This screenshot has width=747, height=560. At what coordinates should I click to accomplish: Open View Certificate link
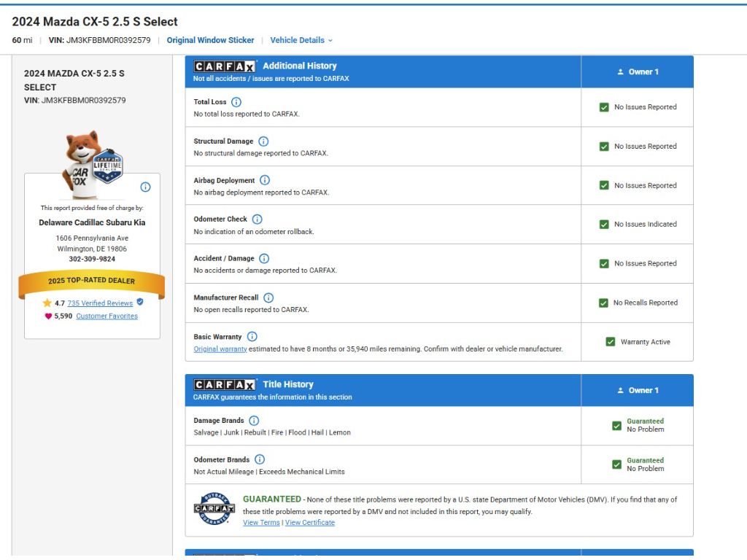click(x=309, y=523)
